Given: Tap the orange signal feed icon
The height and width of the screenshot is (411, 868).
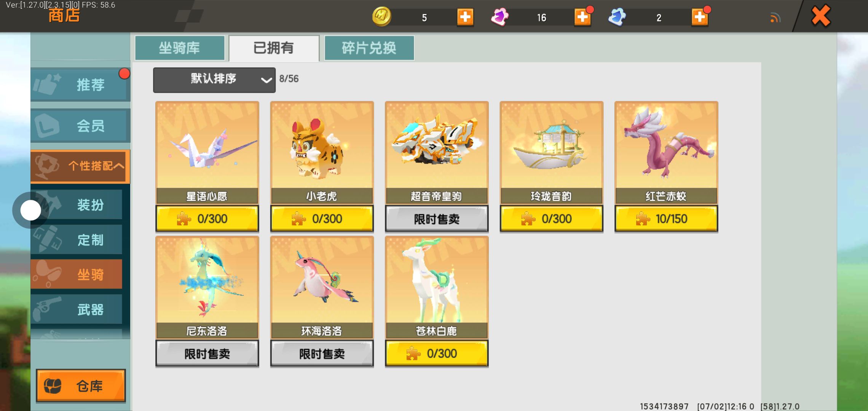Looking at the screenshot, I should pyautogui.click(x=775, y=18).
